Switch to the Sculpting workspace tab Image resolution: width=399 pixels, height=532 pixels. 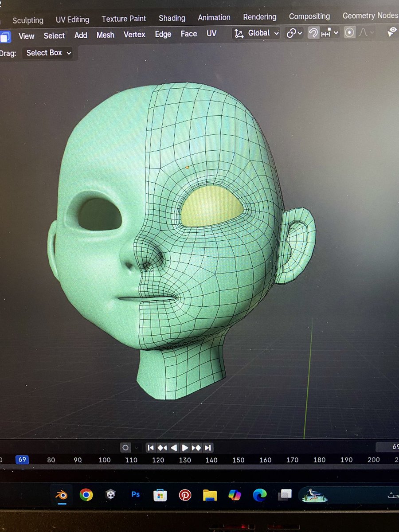pos(28,20)
